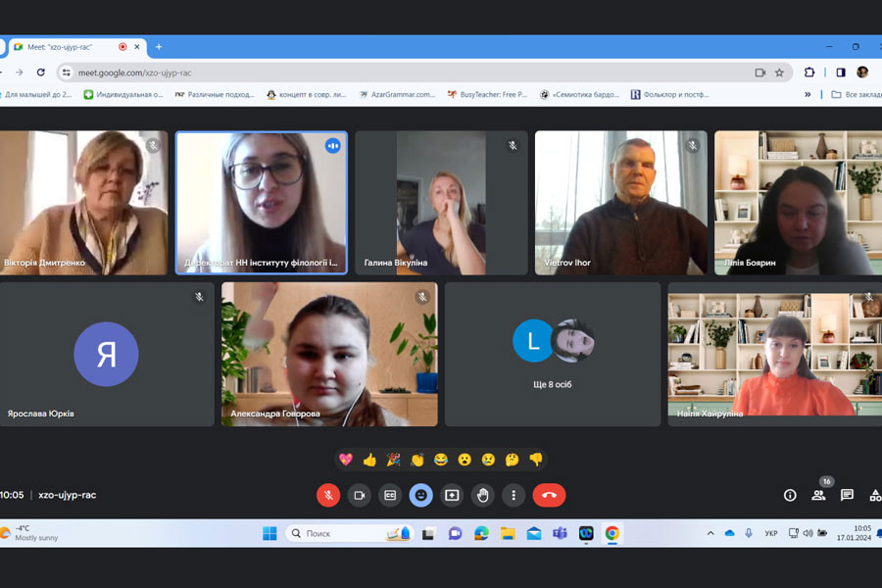
Task: Select Лілія Боярин video tile
Action: (x=798, y=203)
